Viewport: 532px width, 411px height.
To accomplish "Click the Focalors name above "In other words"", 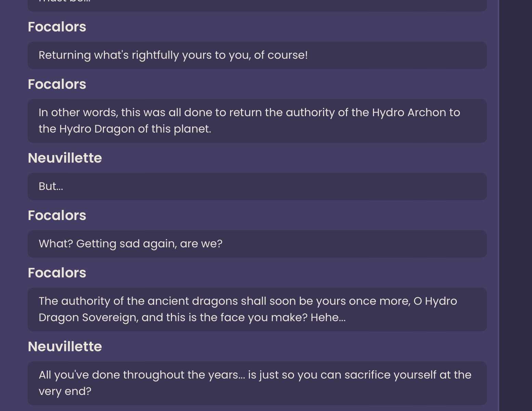I will tap(57, 84).
